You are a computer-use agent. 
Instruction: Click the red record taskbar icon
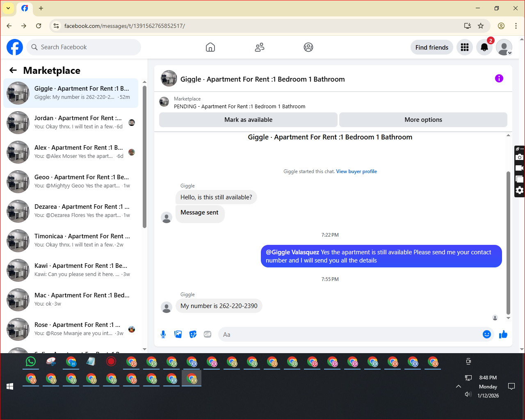pos(111,361)
